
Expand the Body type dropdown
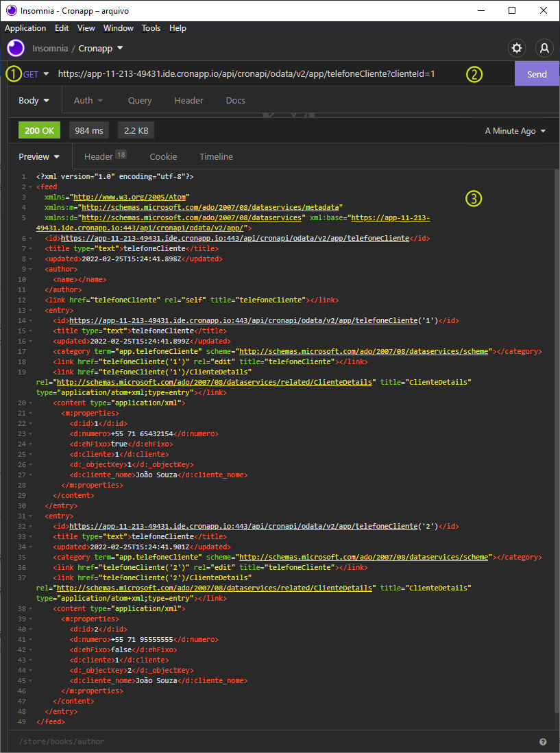34,100
